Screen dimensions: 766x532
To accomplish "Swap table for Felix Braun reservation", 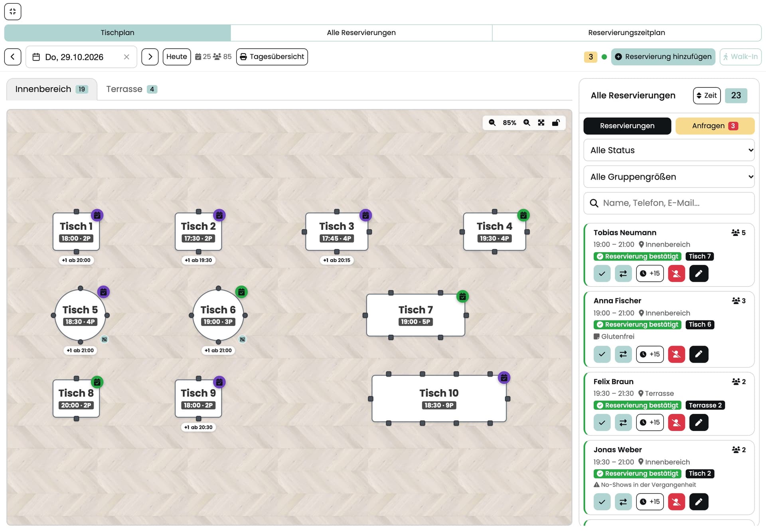I will pyautogui.click(x=623, y=422).
